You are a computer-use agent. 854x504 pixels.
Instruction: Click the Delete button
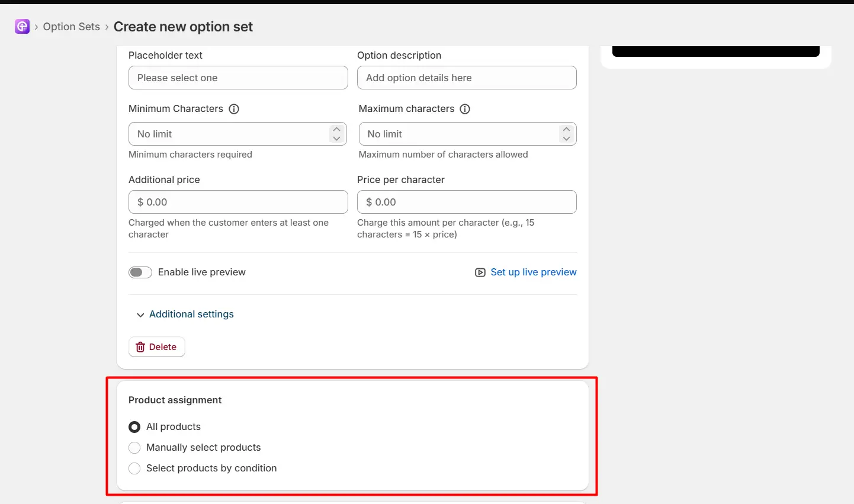tap(157, 347)
